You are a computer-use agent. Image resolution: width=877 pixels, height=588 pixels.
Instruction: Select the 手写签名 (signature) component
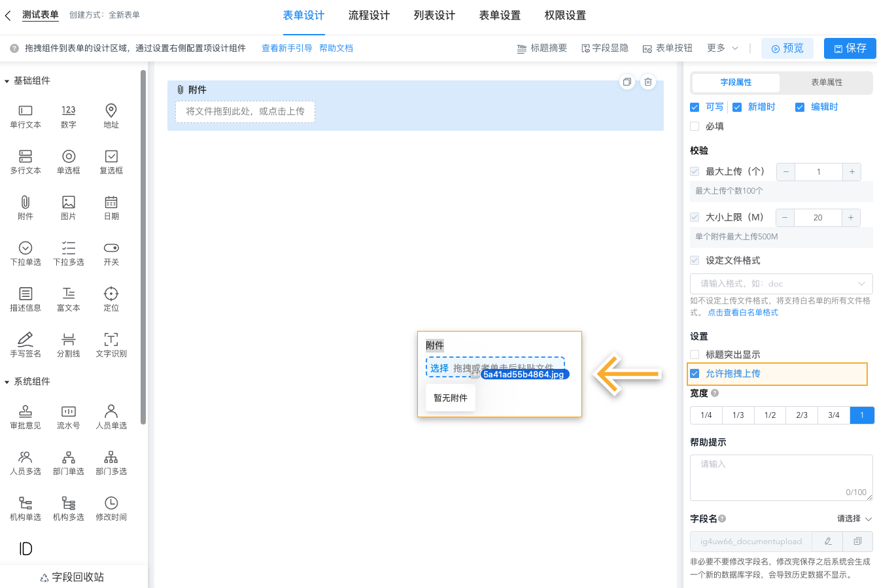[x=25, y=345]
